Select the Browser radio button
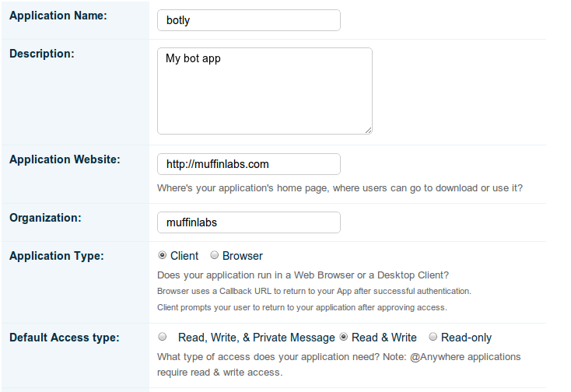Image resolution: width=571 pixels, height=392 pixels. coord(215,256)
